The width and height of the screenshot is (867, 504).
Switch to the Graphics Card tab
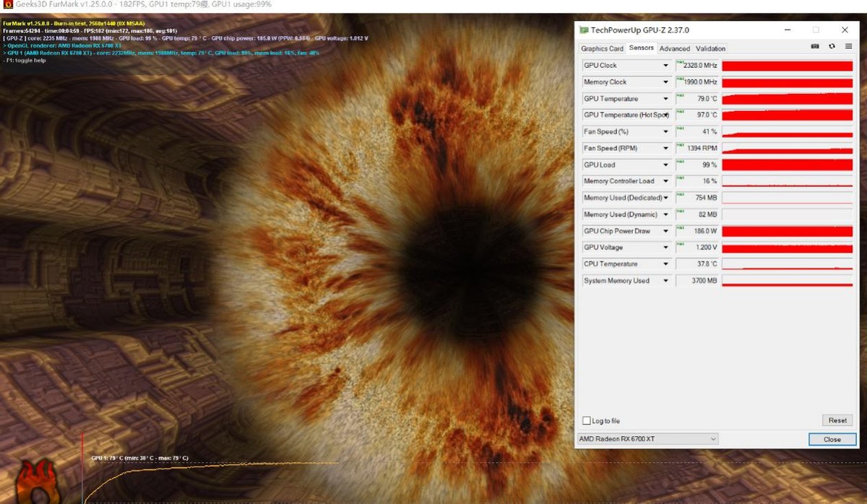pyautogui.click(x=602, y=48)
